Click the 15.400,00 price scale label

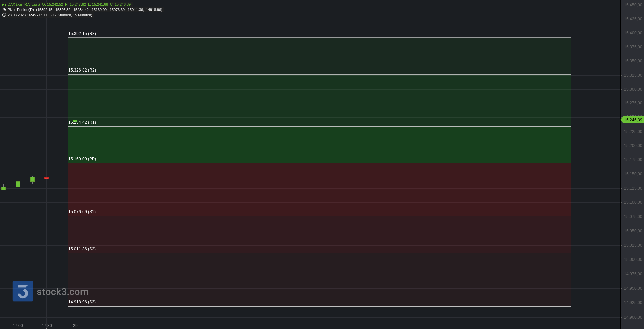point(633,33)
